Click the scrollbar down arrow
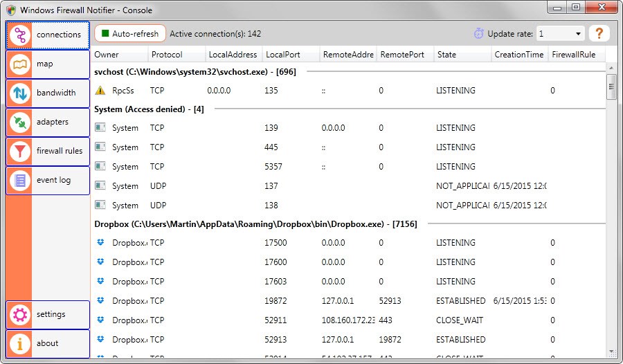623x364 pixels. point(611,352)
